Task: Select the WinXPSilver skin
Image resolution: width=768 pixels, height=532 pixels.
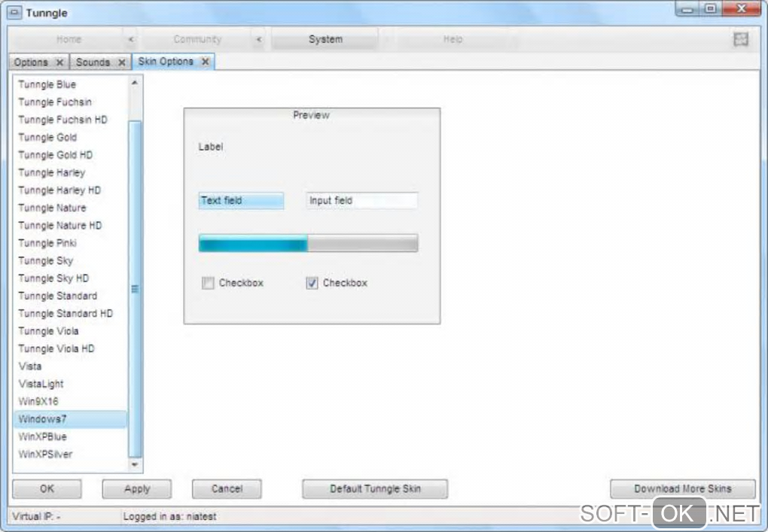Action: pos(70,454)
